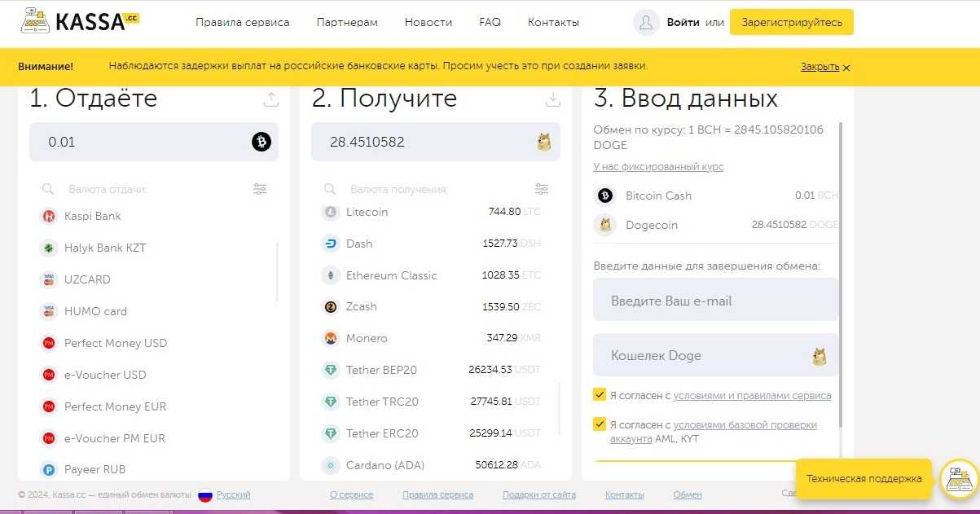The image size is (980, 514).
Task: Open filter settings for give currency list
Action: point(260,189)
